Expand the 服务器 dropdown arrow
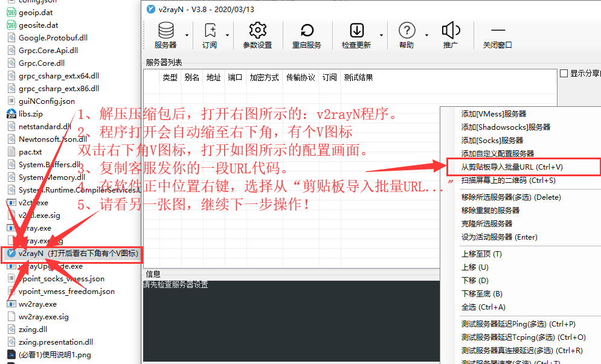Image resolution: width=601 pixels, height=364 pixels. pos(187,35)
